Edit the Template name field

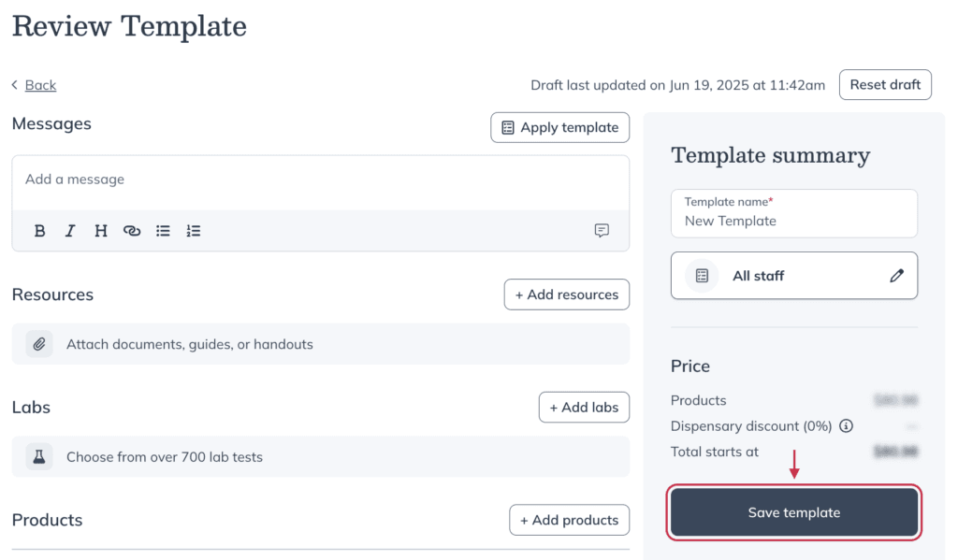pos(793,213)
